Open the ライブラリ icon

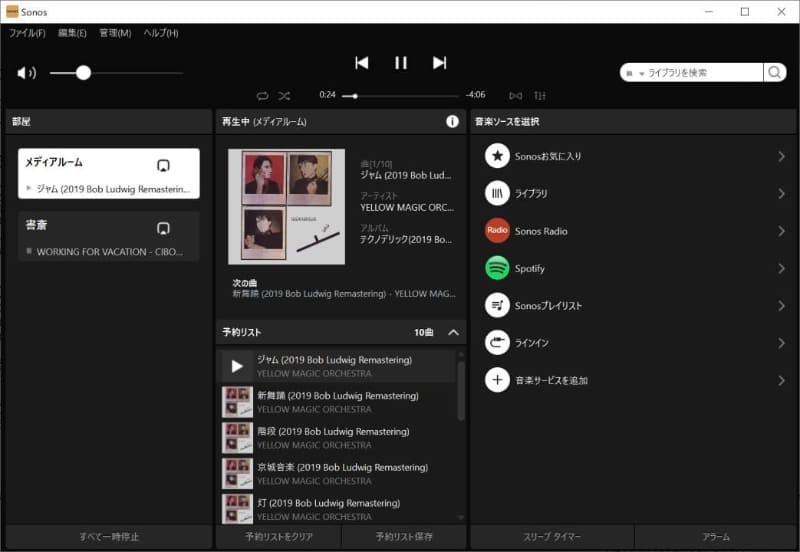point(497,193)
